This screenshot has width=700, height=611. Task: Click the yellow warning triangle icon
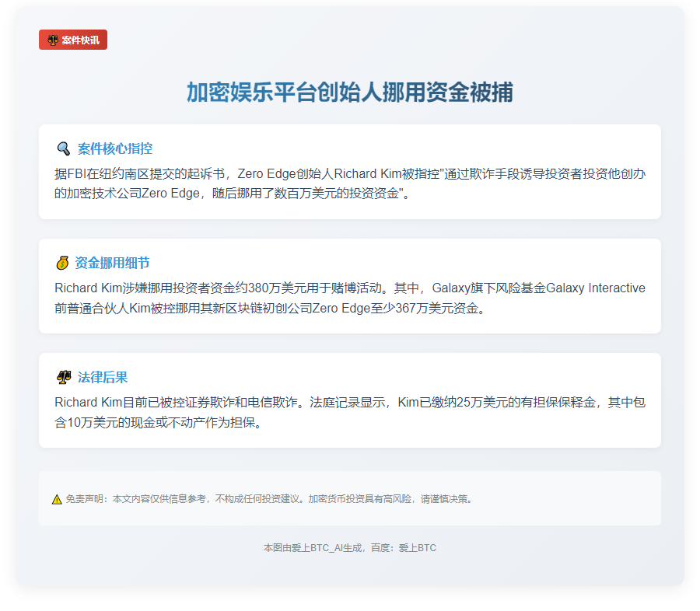[x=57, y=499]
